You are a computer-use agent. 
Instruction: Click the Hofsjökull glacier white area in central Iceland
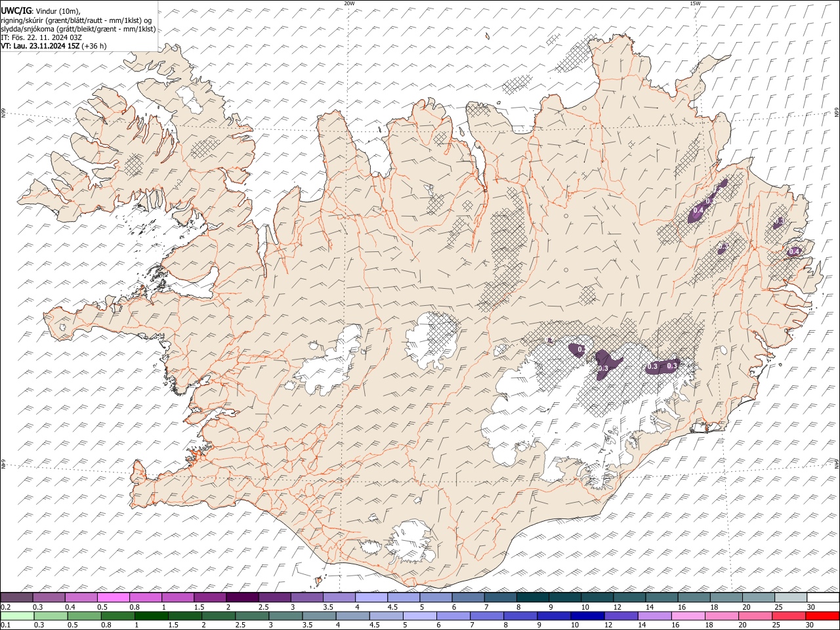click(432, 340)
